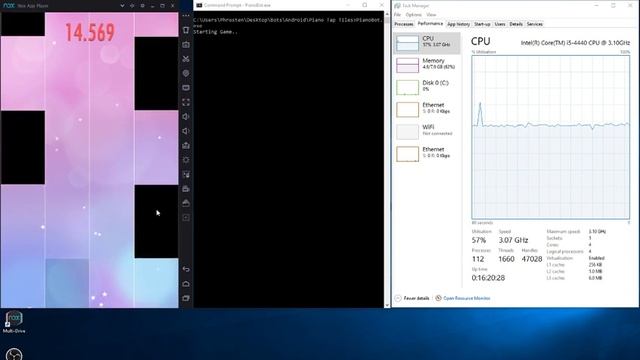
Task: Click the Task Manager title bar icon
Action: [x=397, y=6]
